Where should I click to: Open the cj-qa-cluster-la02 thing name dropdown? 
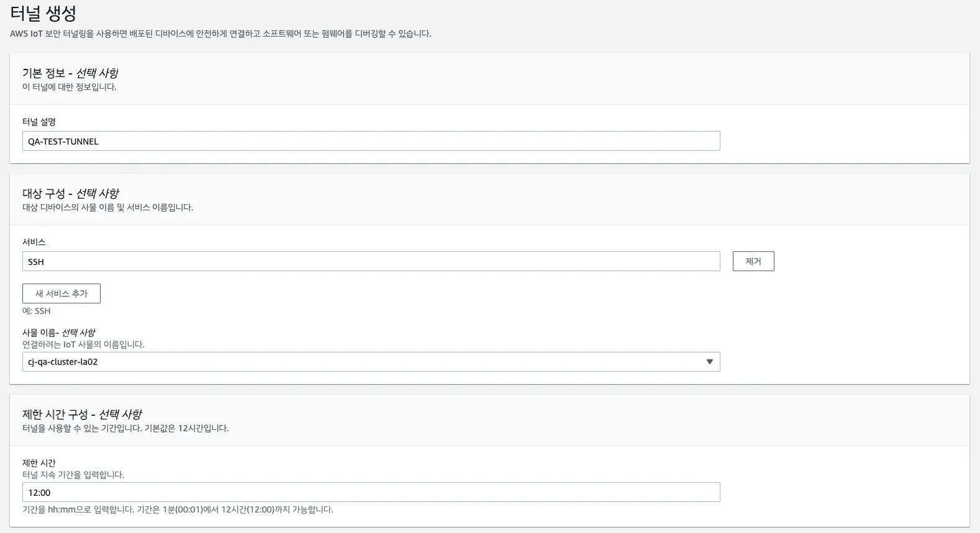click(371, 362)
